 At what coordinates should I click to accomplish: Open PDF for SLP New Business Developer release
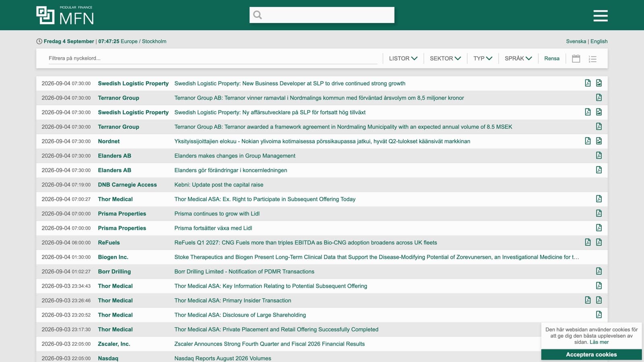[x=588, y=83]
